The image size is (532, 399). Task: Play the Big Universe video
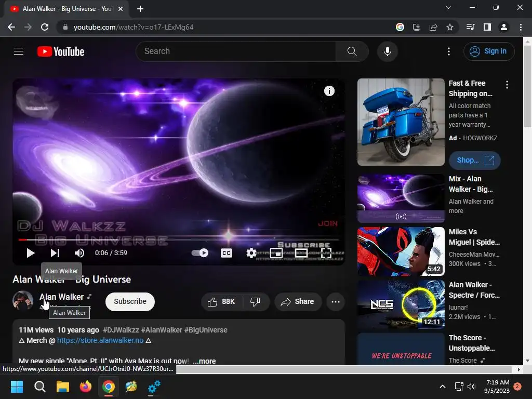[31, 253]
